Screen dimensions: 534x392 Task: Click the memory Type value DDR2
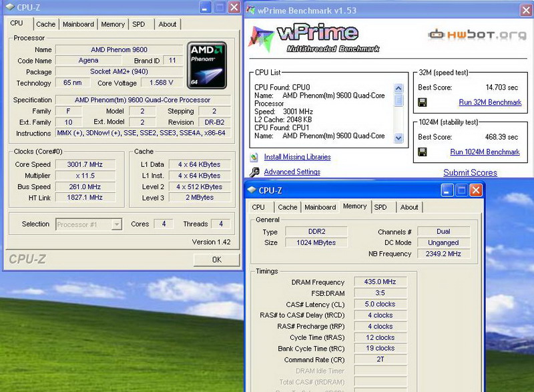(x=316, y=232)
